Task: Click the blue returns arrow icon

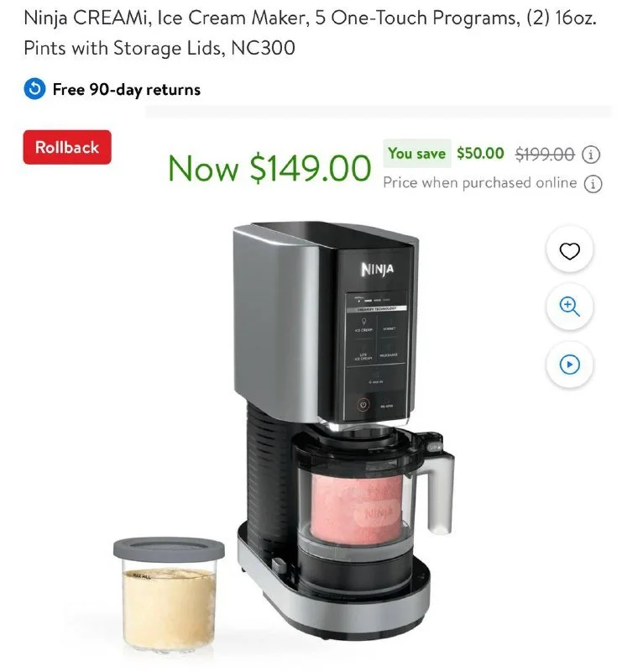Action: pos(34,89)
